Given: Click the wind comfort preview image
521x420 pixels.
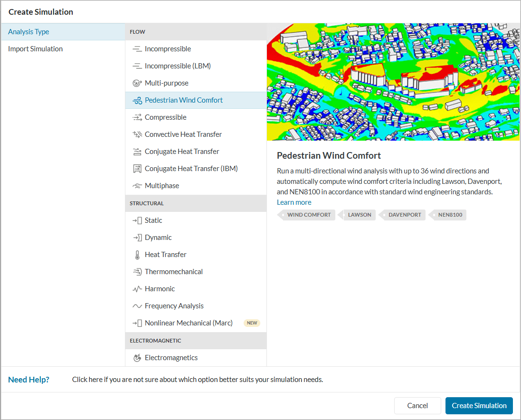Looking at the screenshot, I should pos(394,82).
